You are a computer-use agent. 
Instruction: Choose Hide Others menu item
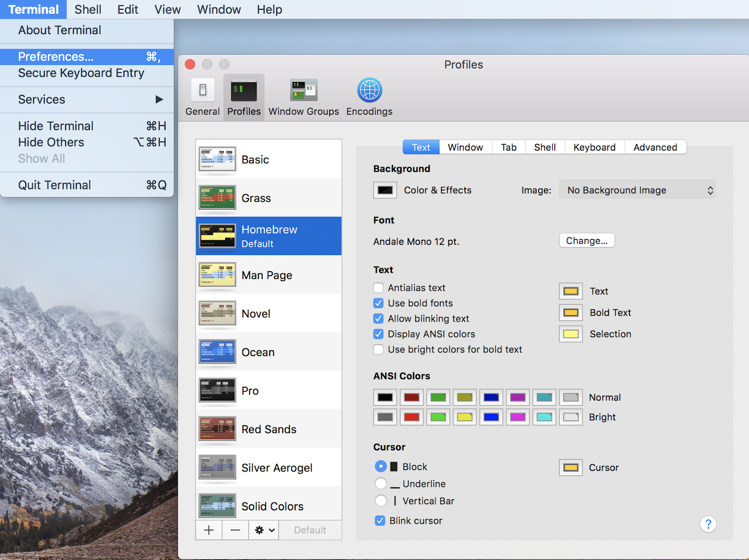[x=87, y=142]
